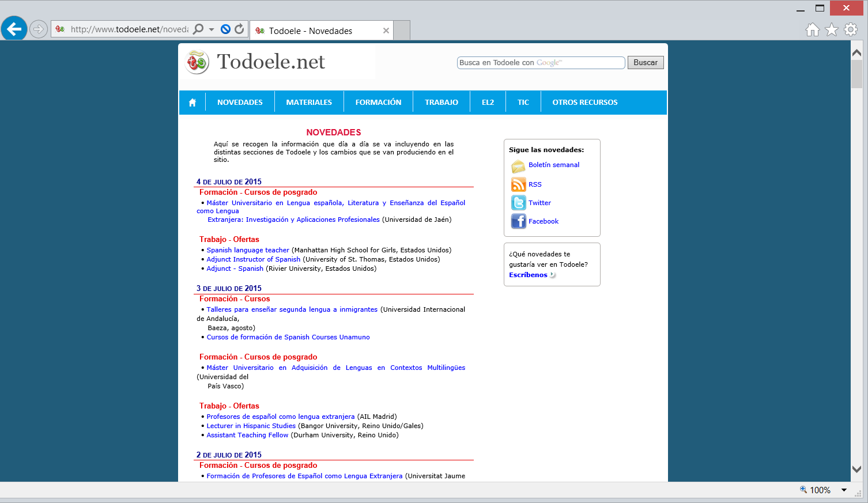Viewport: 868px width, 503px height.
Task: Refresh the page with the reload icon
Action: [239, 29]
